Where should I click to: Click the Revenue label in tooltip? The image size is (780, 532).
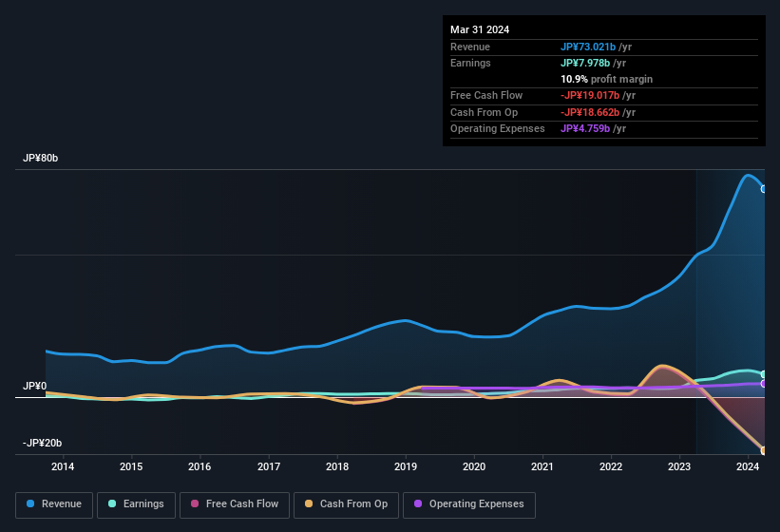point(470,47)
